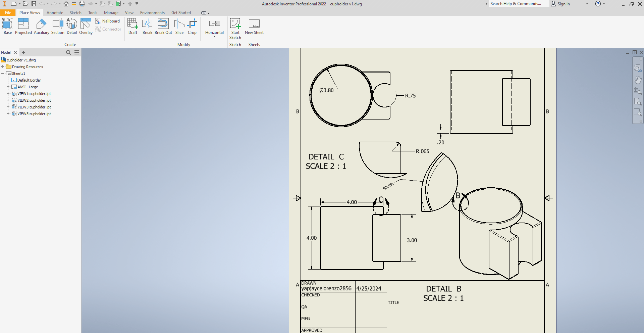Expand the VIEW1:cupholder.ipt node
This screenshot has width=644, height=333.
[x=8, y=93]
